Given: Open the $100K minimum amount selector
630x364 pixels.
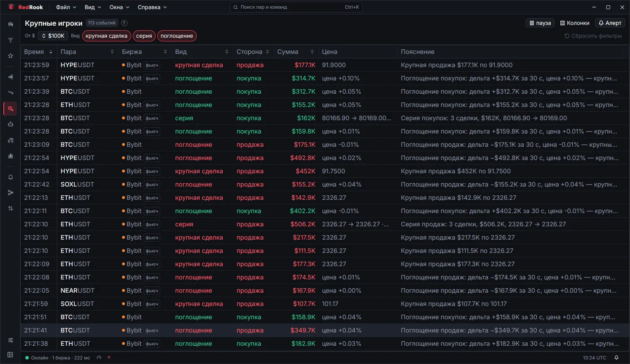Looking at the screenshot, I should point(54,36).
